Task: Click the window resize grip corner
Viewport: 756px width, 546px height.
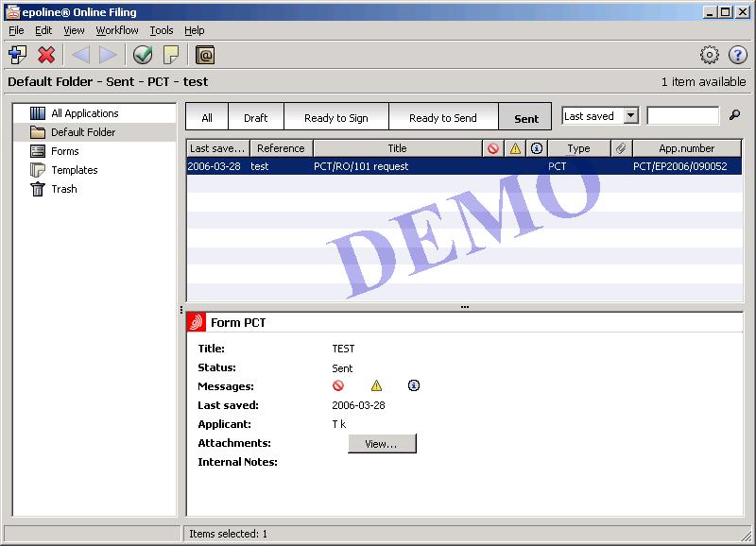Action: (x=747, y=535)
